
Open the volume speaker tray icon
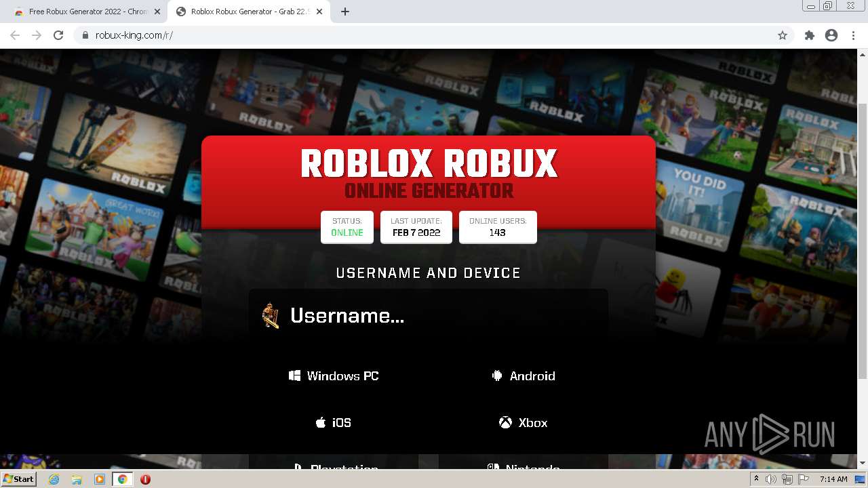[x=771, y=479]
